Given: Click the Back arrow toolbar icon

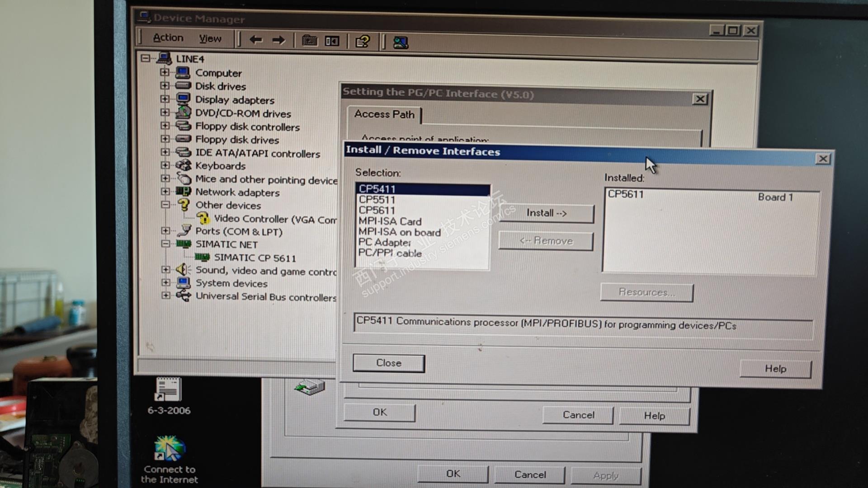Looking at the screenshot, I should [x=256, y=40].
